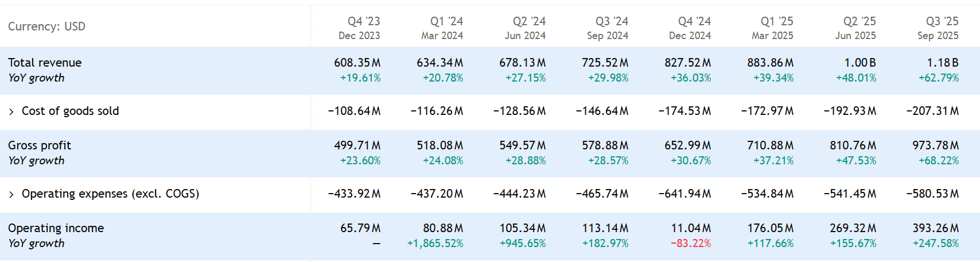The height and width of the screenshot is (262, 980).
Task: Click the 11.04M operating income value
Action: tap(690, 228)
